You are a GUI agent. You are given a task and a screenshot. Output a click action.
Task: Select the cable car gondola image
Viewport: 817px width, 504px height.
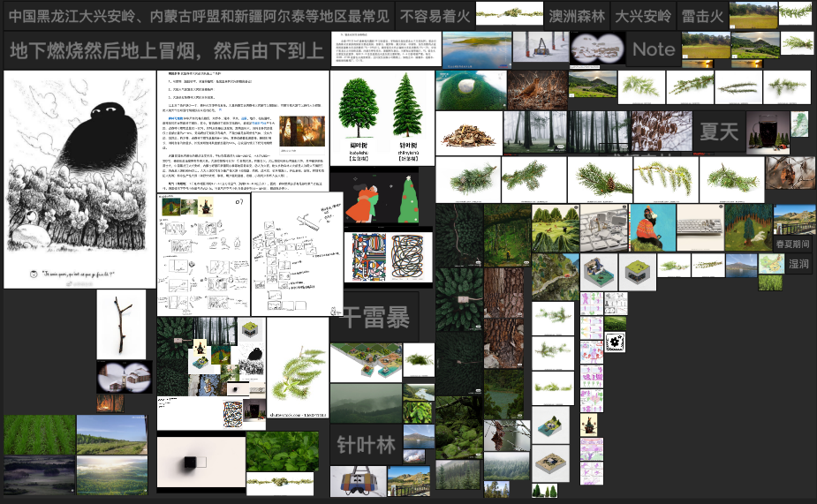pos(359,480)
